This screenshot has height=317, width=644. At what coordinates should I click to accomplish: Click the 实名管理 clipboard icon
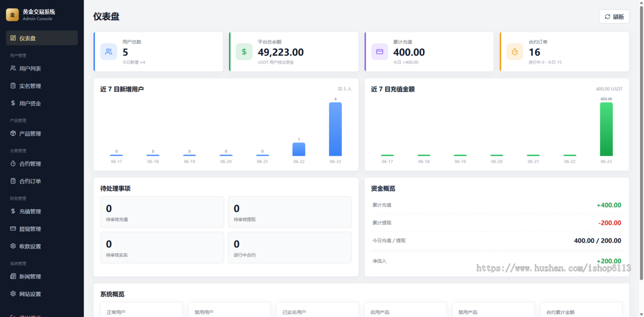click(x=13, y=86)
